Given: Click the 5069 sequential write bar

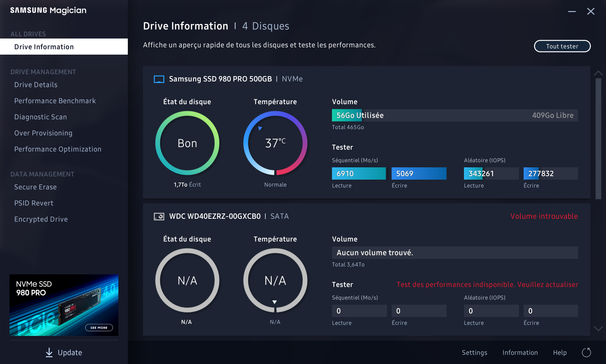Looking at the screenshot, I should click(x=419, y=173).
